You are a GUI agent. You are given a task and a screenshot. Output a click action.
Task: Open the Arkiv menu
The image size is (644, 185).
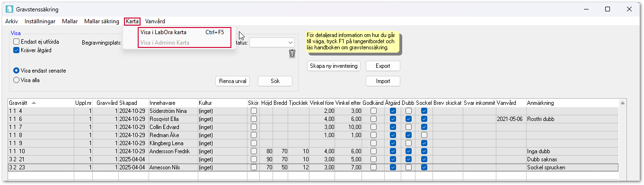pyautogui.click(x=12, y=21)
